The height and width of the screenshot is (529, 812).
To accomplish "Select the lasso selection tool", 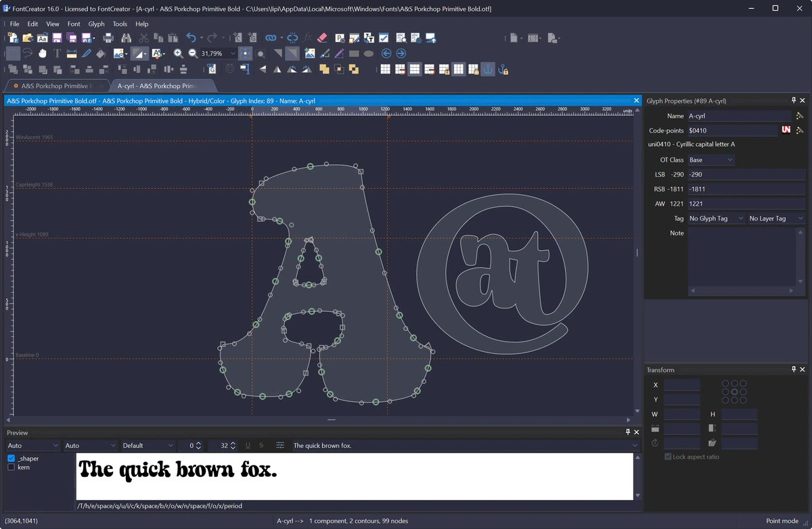I will coord(28,53).
